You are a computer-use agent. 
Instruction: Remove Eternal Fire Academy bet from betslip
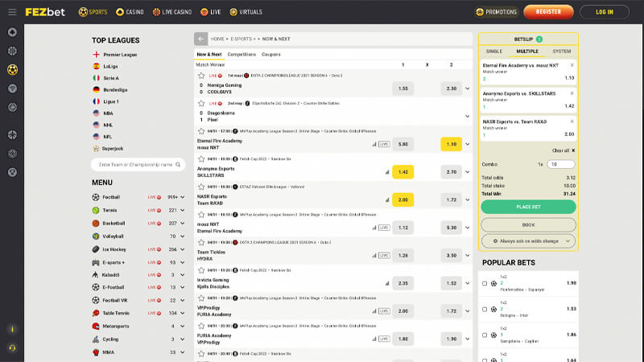[572, 65]
